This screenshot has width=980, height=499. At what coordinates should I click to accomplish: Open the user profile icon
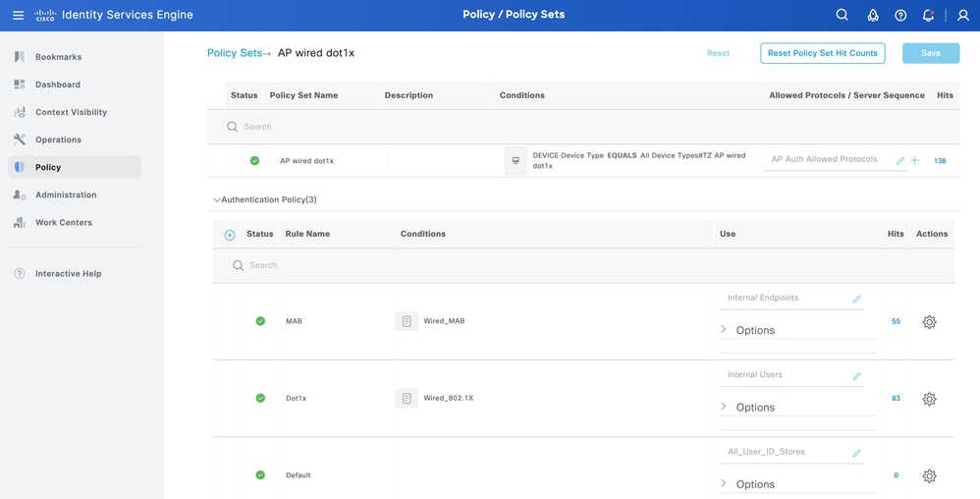(963, 15)
